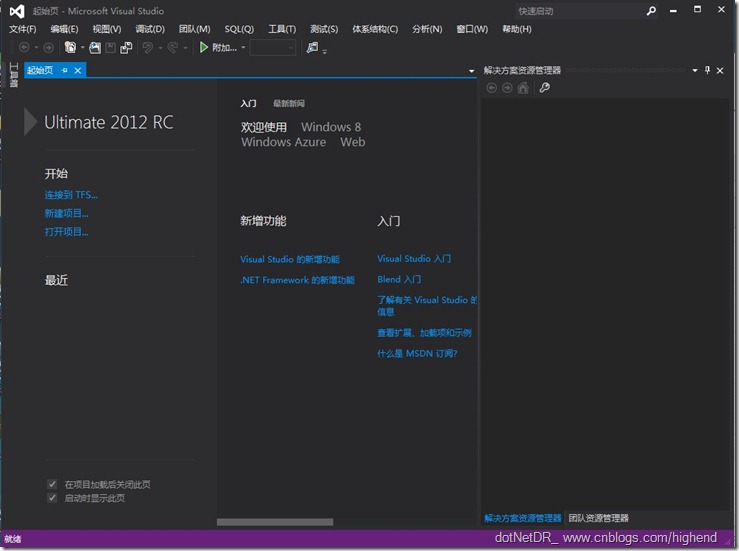
Task: Click the Quick Launch search magnifier icon
Action: [x=651, y=11]
